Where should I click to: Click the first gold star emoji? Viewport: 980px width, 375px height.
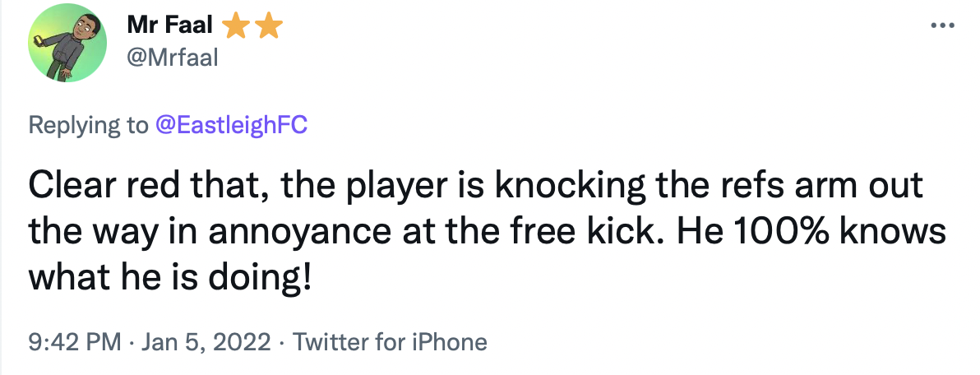point(237,27)
